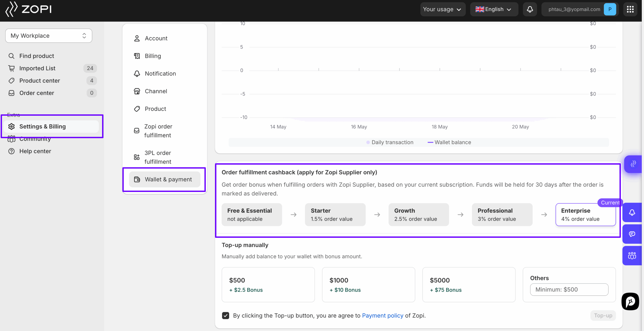Select the Wallet & payment tab
This screenshot has width=644, height=331.
pyautogui.click(x=165, y=179)
